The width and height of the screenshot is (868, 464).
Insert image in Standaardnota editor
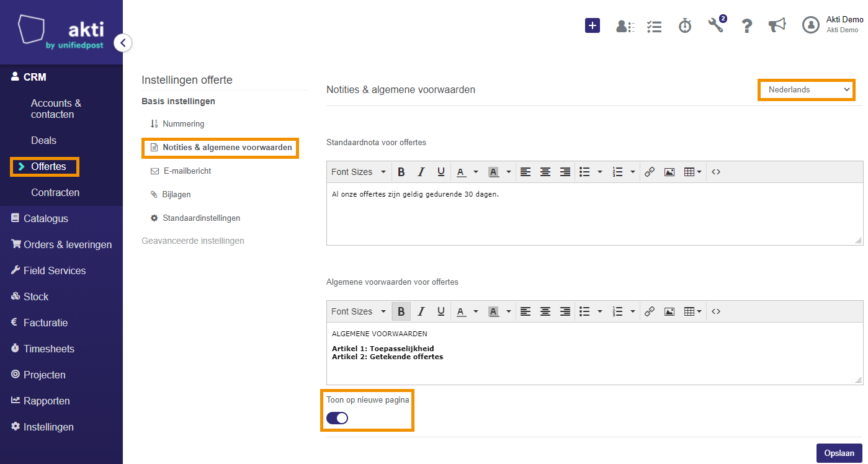tap(669, 172)
